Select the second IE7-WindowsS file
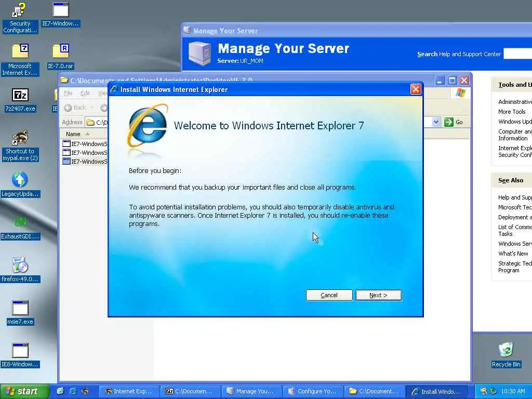Screen dimensions: 532x399 click(85, 153)
